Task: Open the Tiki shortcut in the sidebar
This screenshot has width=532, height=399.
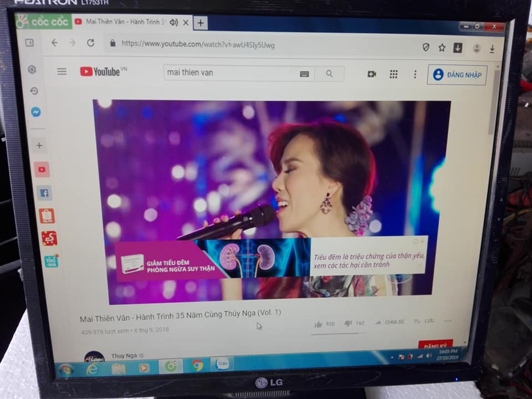Action: coord(52,260)
